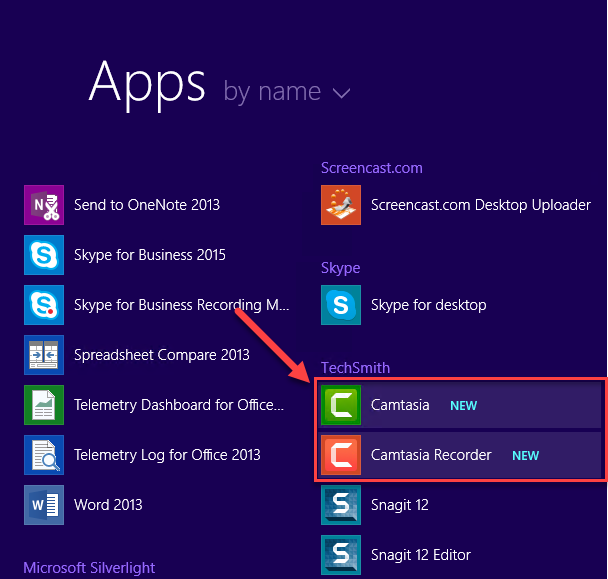Click the Apps page title
Screen dimensions: 608x579
click(147, 82)
